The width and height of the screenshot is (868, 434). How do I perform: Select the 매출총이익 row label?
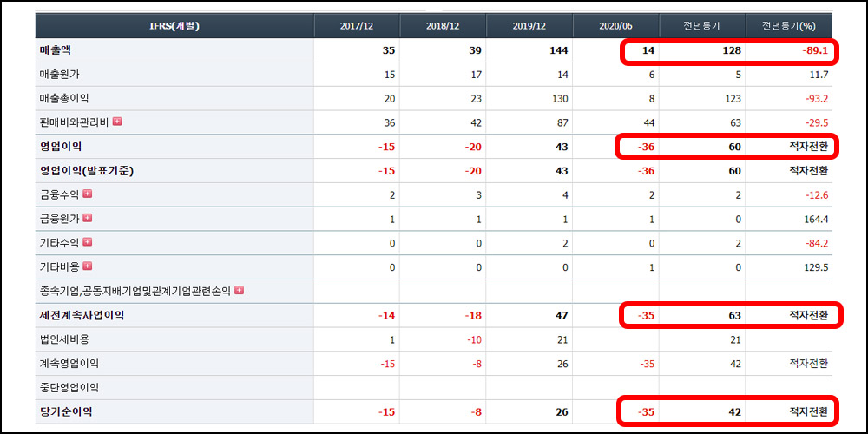(64, 99)
